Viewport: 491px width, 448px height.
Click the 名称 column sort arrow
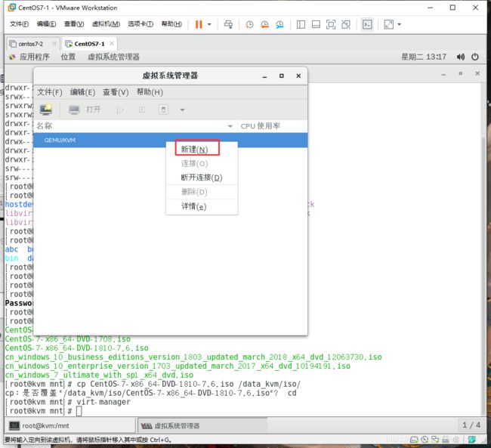pyautogui.click(x=230, y=126)
